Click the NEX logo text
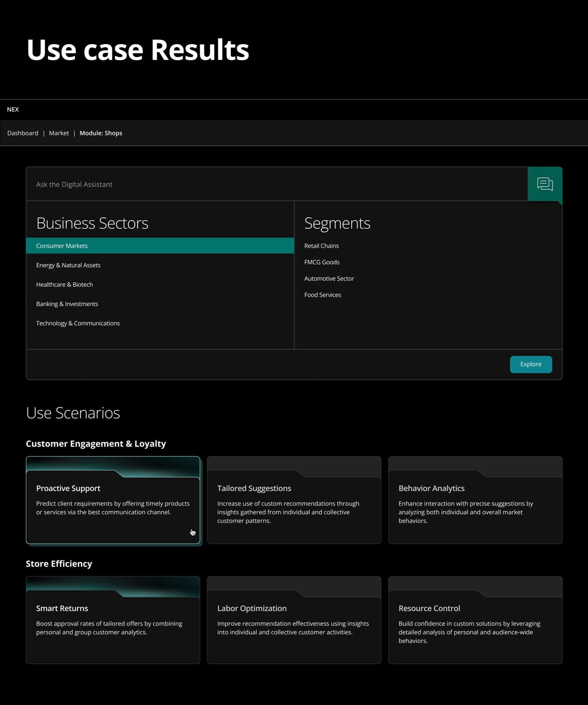This screenshot has width=588, height=705. (13, 110)
